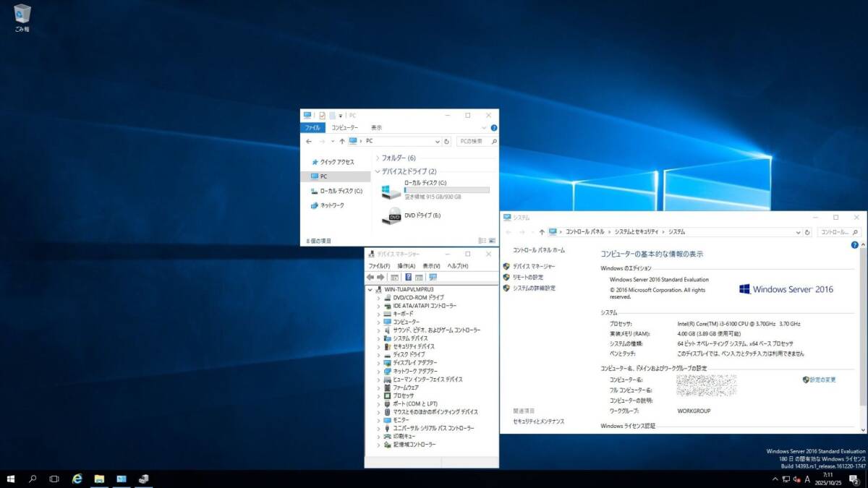The image size is (868, 488).
Task: Click the PCの検索 search box
Action: coord(474,142)
